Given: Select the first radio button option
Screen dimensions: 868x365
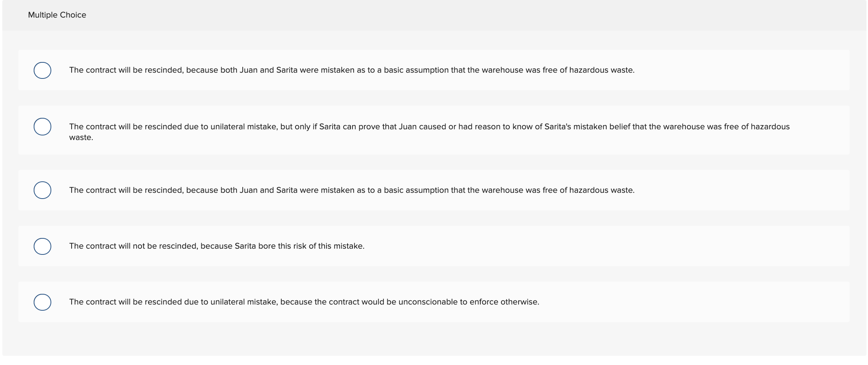Looking at the screenshot, I should coord(42,70).
